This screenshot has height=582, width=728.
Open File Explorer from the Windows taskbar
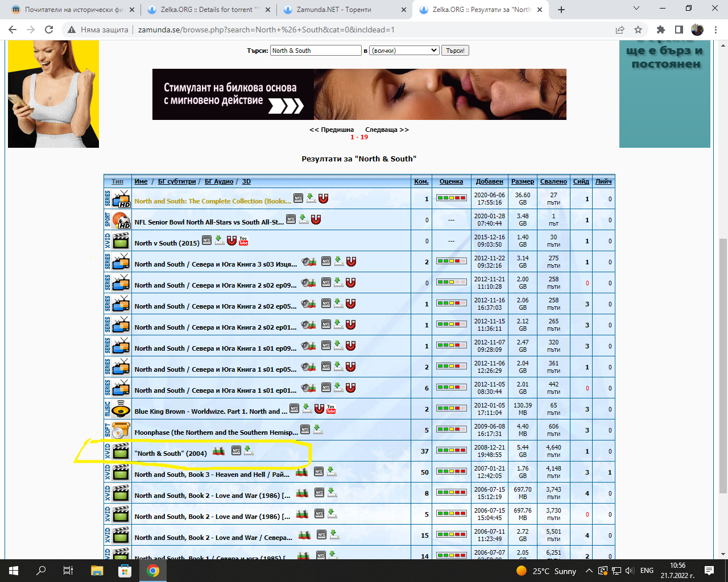click(97, 571)
